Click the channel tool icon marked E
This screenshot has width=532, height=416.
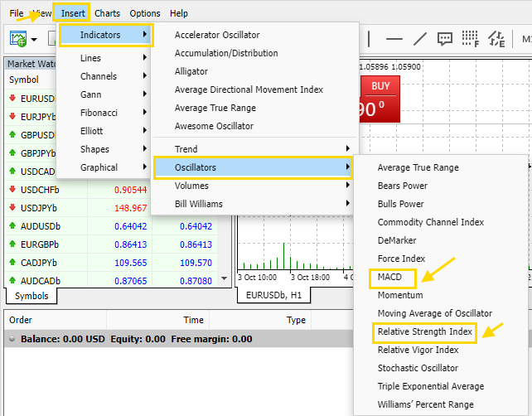[496, 39]
